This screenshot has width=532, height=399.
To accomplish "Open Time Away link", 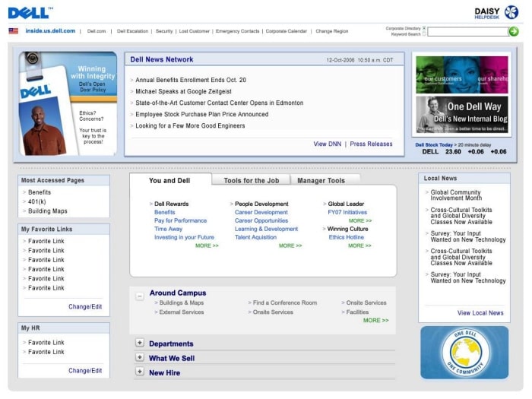I will point(168,229).
